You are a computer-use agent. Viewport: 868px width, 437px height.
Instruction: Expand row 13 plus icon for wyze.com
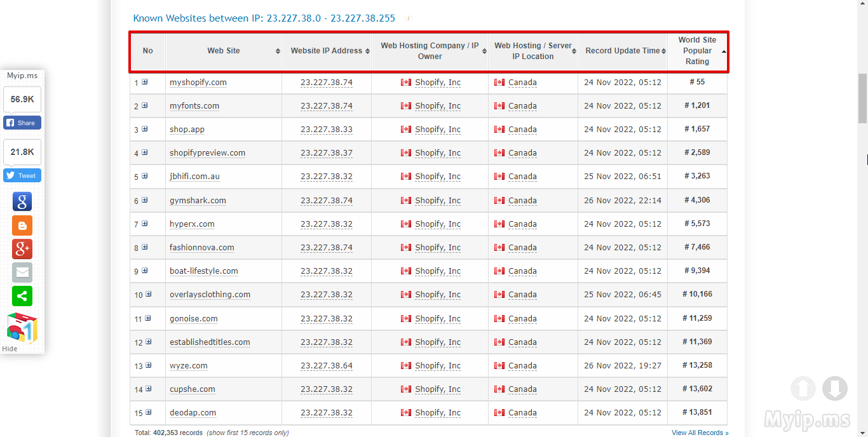[x=148, y=365]
